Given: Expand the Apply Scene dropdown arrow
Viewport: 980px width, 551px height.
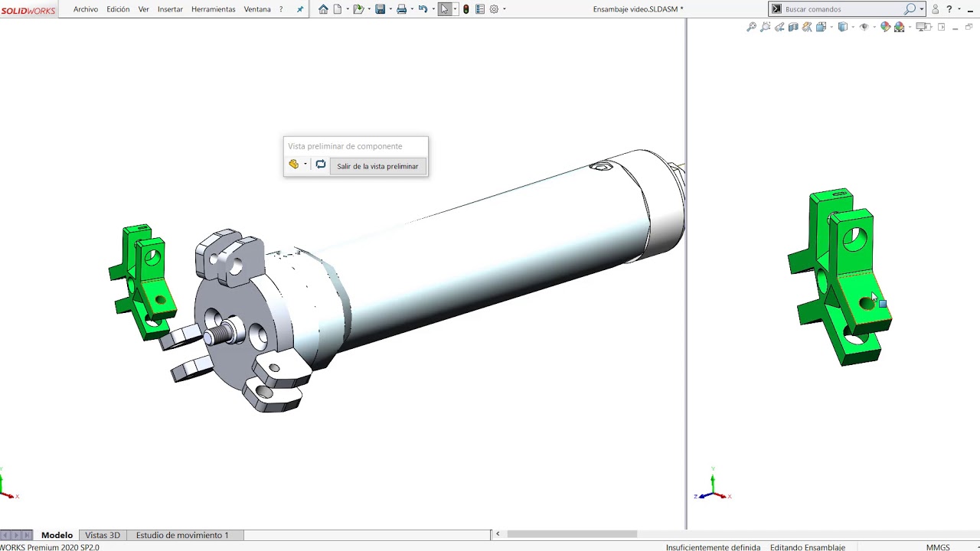Looking at the screenshot, I should (910, 27).
